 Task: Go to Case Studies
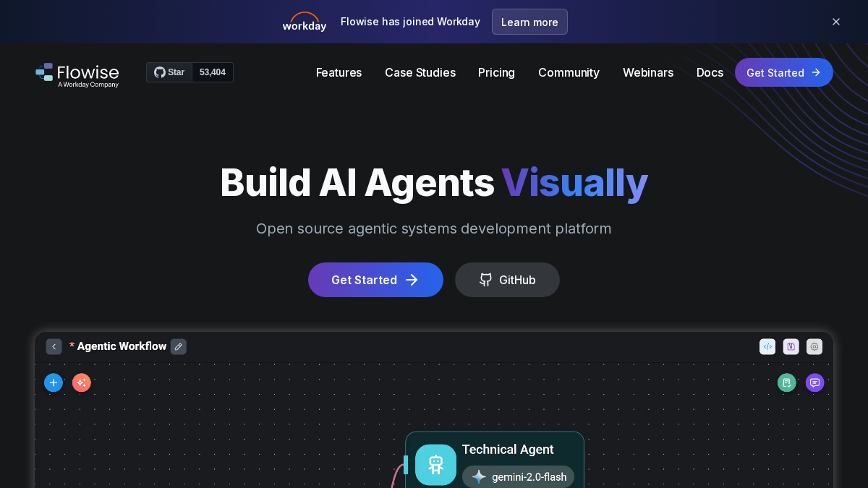pyautogui.click(x=420, y=72)
